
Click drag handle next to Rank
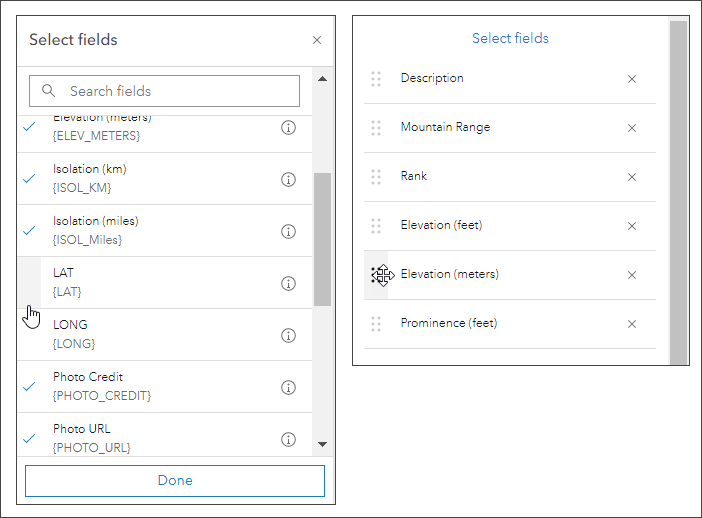coord(376,177)
